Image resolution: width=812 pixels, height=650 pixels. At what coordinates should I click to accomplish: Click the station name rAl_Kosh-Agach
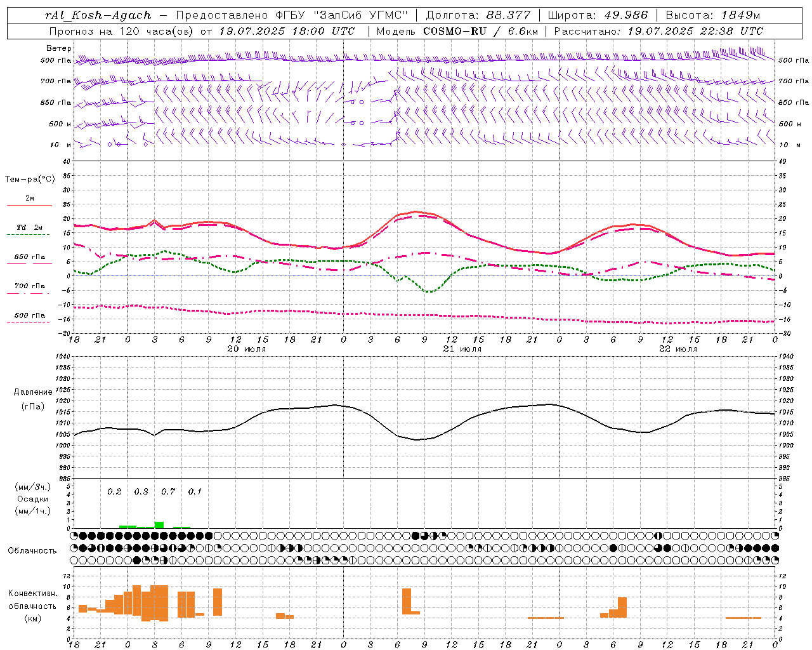pyautogui.click(x=98, y=15)
